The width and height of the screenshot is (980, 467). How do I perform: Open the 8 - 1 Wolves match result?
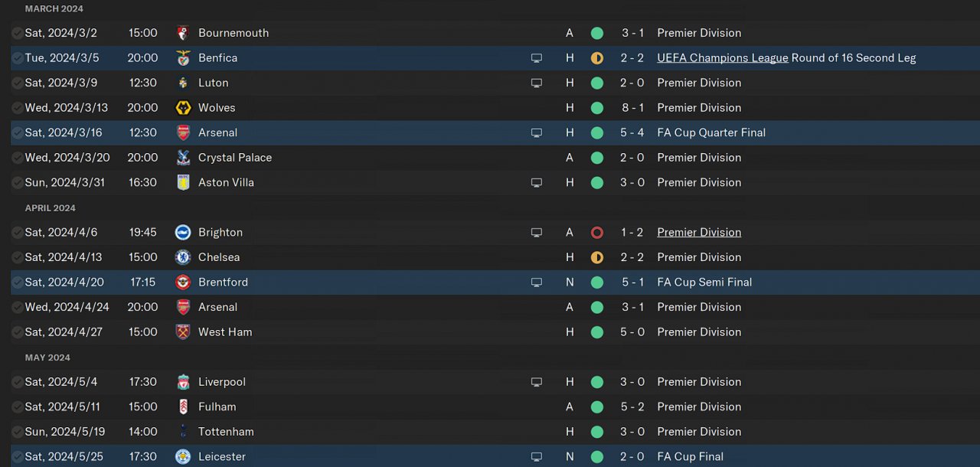click(x=632, y=108)
